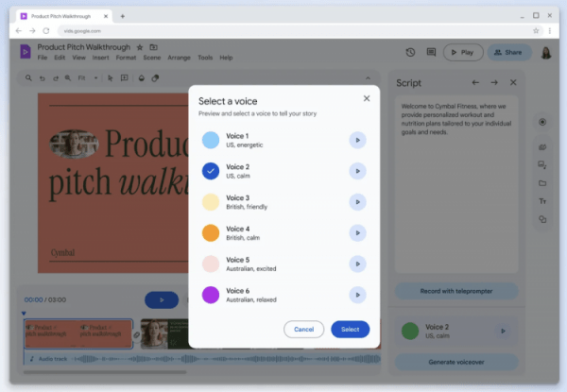
Task: Open the Edit menu
Action: (60, 58)
